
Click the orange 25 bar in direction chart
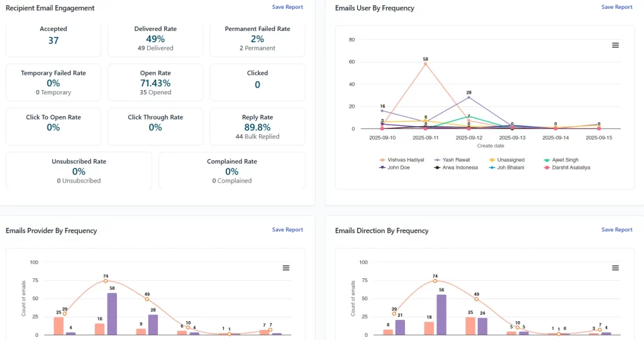pos(470,326)
